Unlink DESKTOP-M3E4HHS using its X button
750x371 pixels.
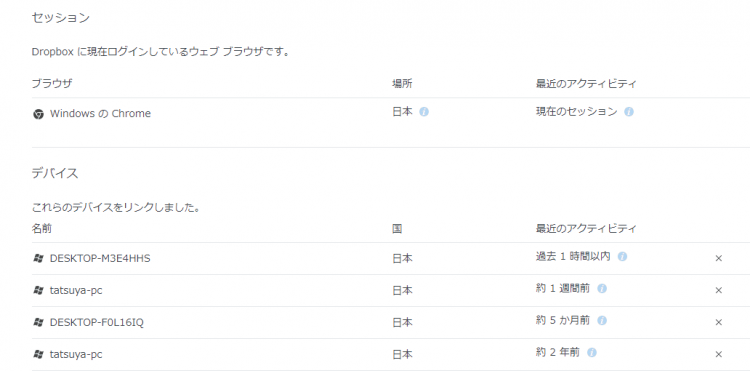(718, 259)
